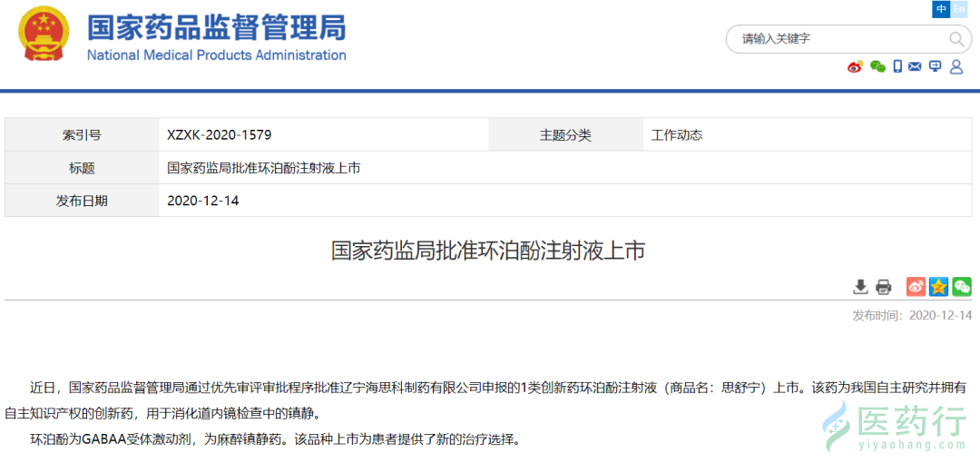Click the magnifier search icon
Screen dimensions: 980x463
(x=956, y=39)
